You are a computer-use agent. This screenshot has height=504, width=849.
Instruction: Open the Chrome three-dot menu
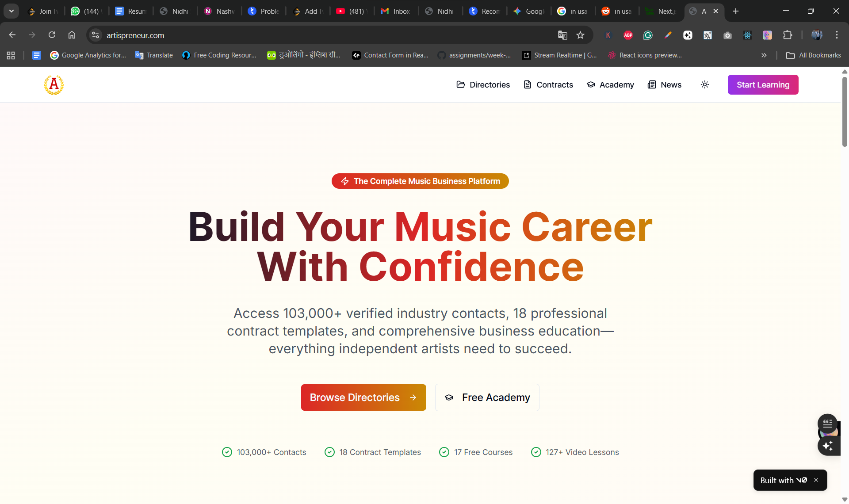point(837,35)
